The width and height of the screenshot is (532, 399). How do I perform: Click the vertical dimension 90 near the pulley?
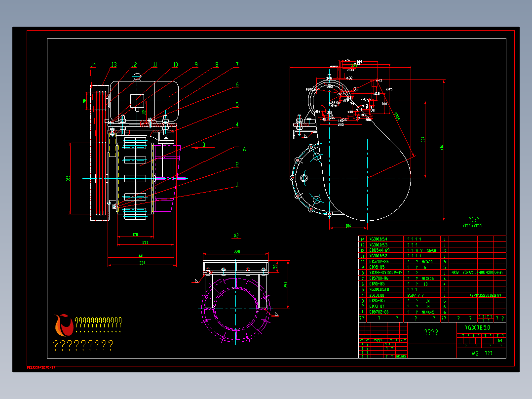85,101
